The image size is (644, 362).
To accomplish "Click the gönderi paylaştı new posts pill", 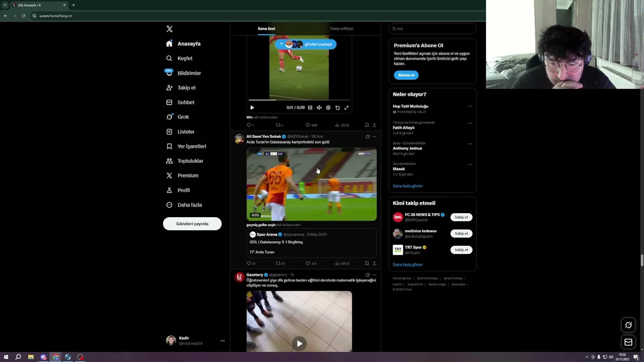I will click(x=305, y=44).
